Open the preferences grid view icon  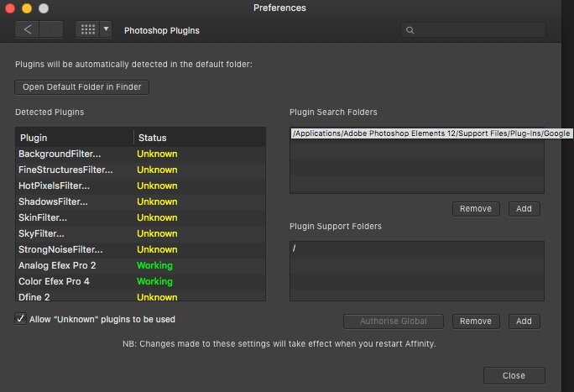(x=87, y=29)
